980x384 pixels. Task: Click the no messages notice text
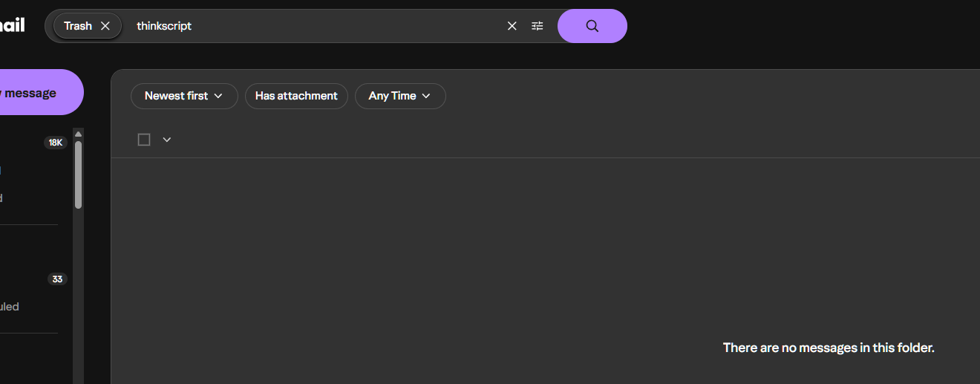pyautogui.click(x=828, y=348)
